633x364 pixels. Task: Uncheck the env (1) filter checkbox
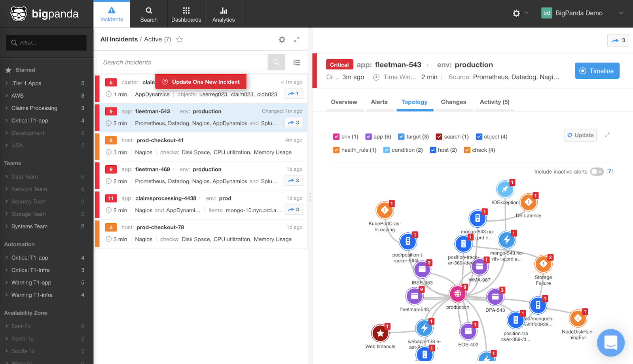tap(336, 137)
